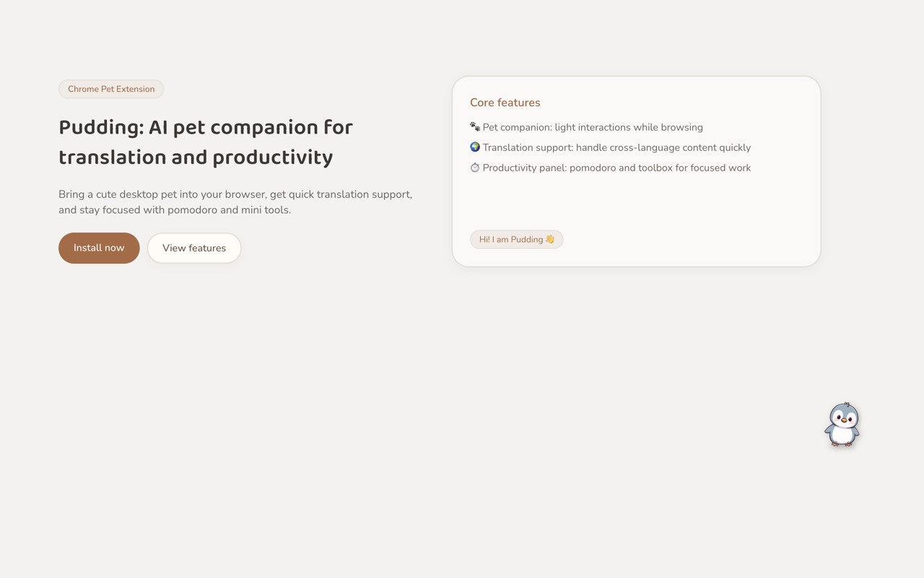This screenshot has width=924, height=578.
Task: Install the extension with Install now
Action: pos(99,248)
